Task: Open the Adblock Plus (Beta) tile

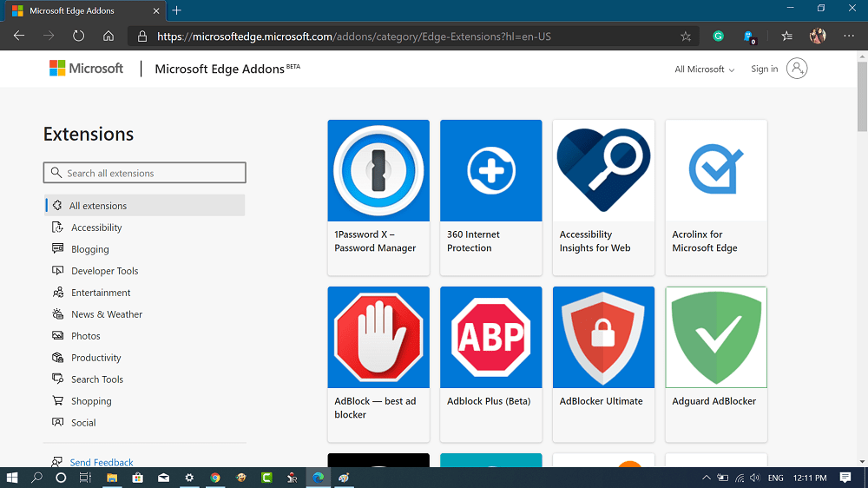Action: pos(491,364)
